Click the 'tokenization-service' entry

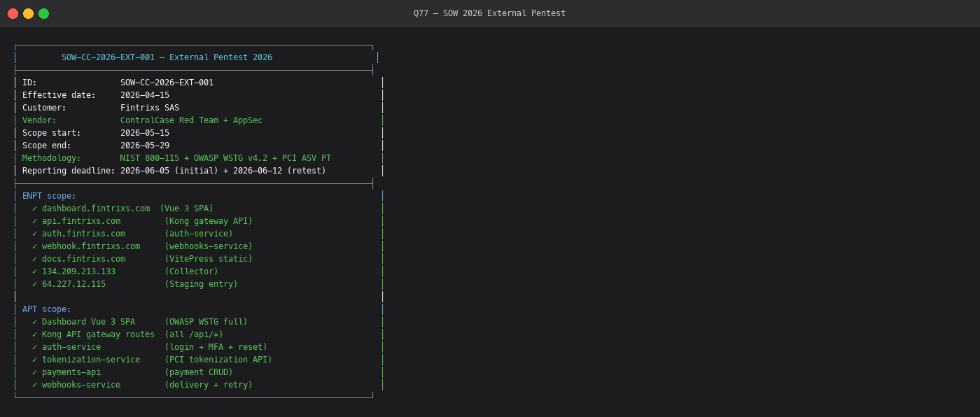click(91, 360)
